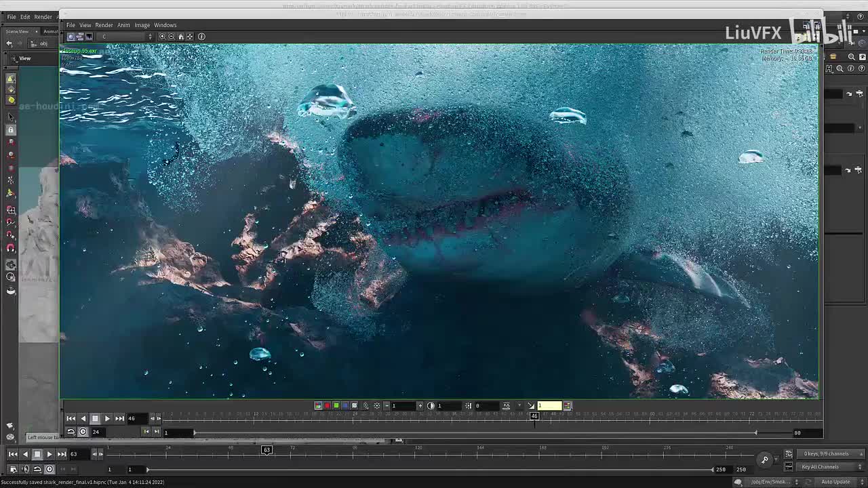This screenshot has height=488, width=868.
Task: Play MPlay sequence in reverse
Action: pos(83,419)
